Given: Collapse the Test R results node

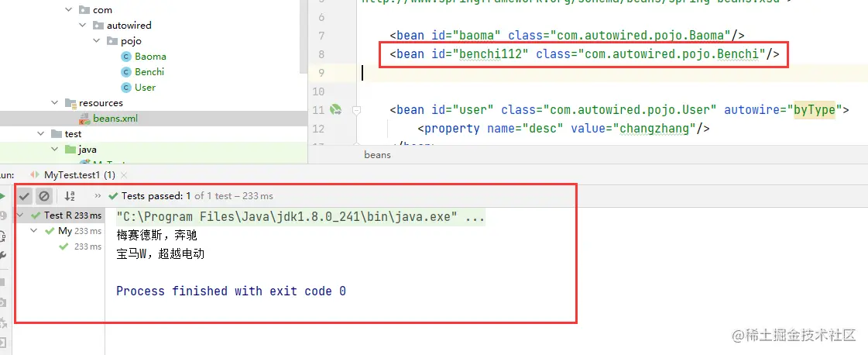Looking at the screenshot, I should 21,215.
